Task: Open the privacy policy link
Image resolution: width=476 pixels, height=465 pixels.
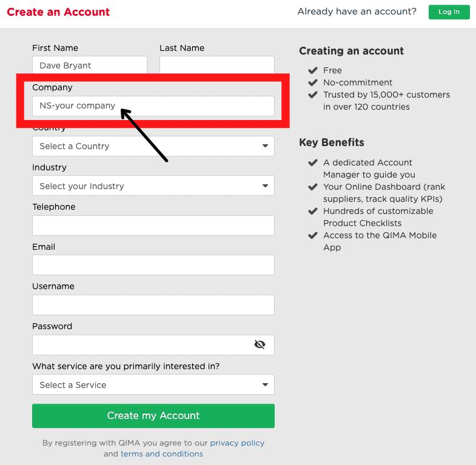Action: point(237,443)
